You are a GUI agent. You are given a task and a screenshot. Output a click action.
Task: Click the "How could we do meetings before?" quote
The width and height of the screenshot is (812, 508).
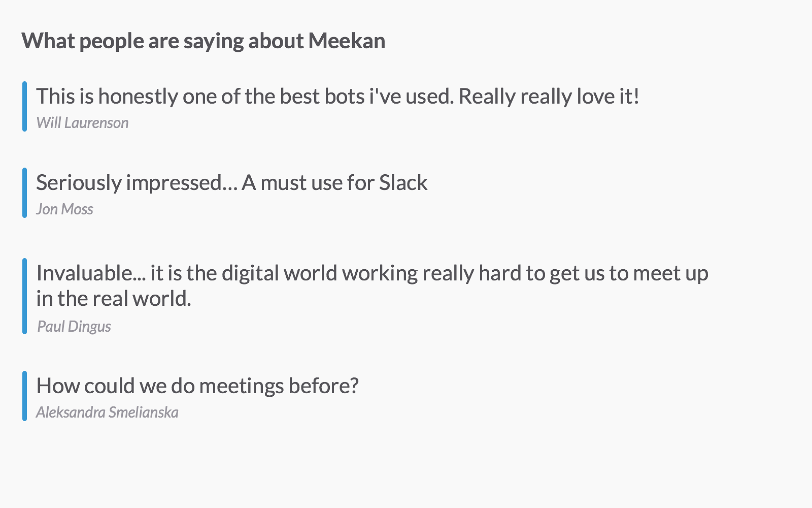(197, 386)
